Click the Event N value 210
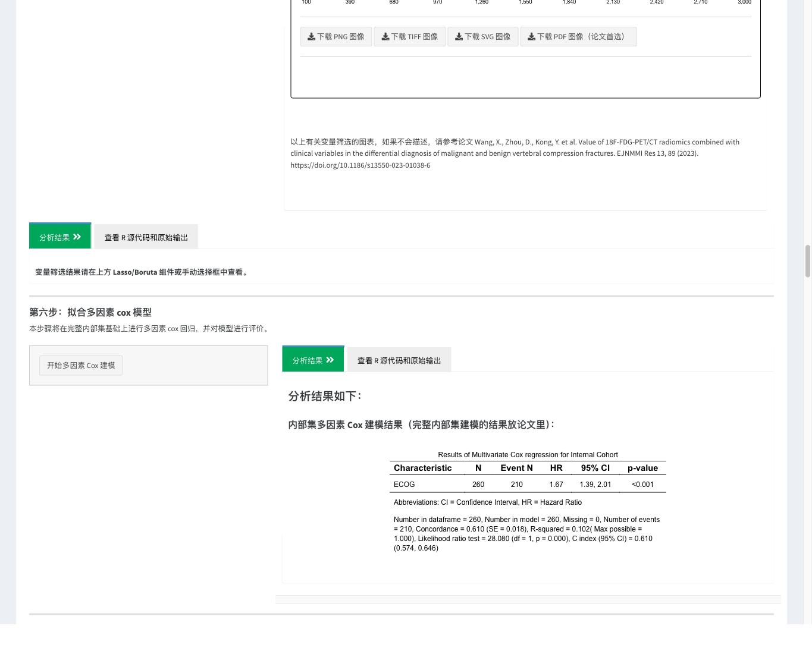Image resolution: width=812 pixels, height=654 pixels. coord(517,485)
